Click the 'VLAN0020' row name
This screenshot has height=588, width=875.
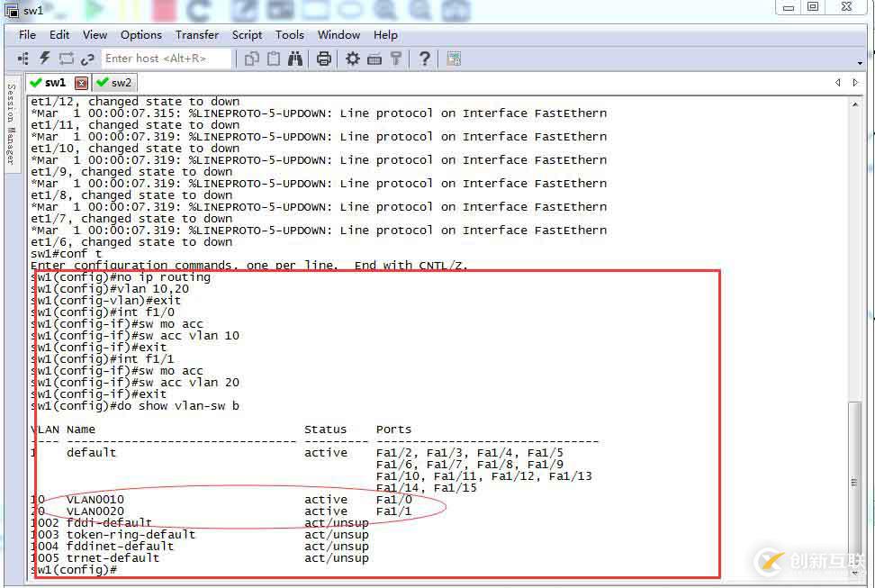click(x=95, y=511)
